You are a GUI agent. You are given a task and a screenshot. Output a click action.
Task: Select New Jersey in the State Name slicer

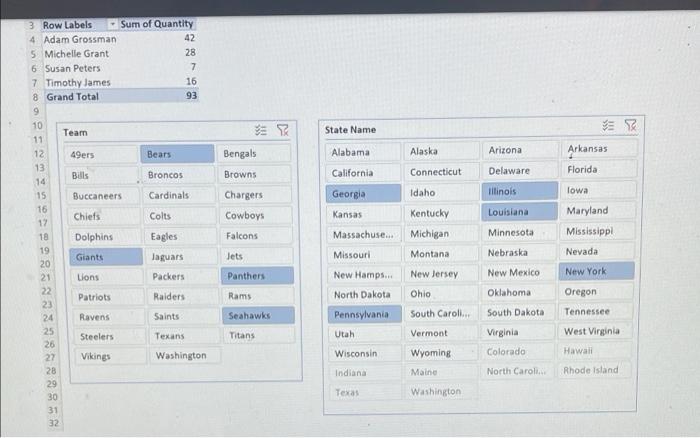pyautogui.click(x=442, y=274)
